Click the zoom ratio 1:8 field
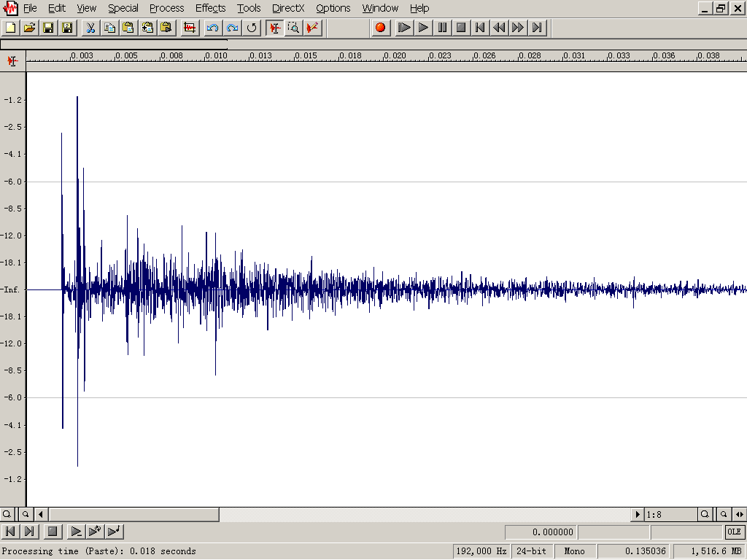Viewport: 747px width, 560px height. tap(670, 514)
